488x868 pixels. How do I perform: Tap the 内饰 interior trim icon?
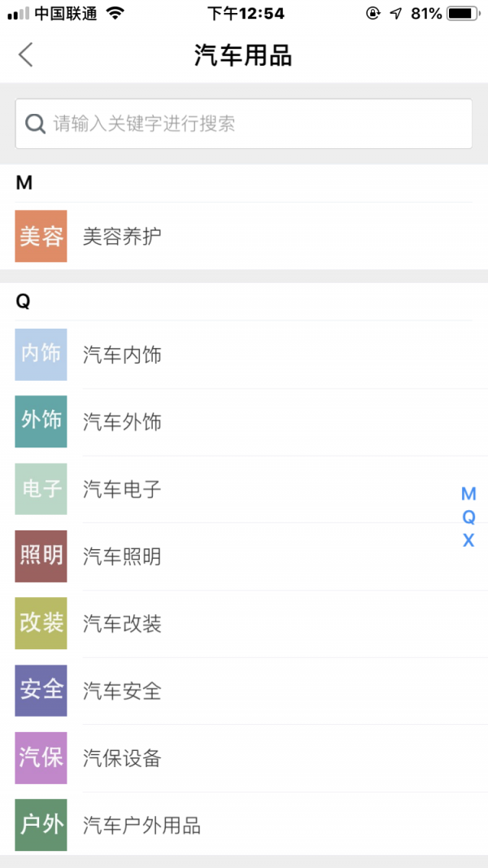(41, 355)
